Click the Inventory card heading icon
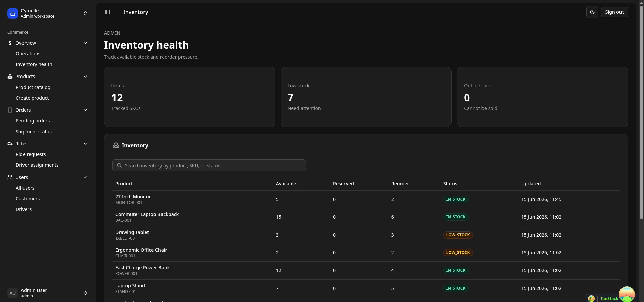 coord(116,145)
